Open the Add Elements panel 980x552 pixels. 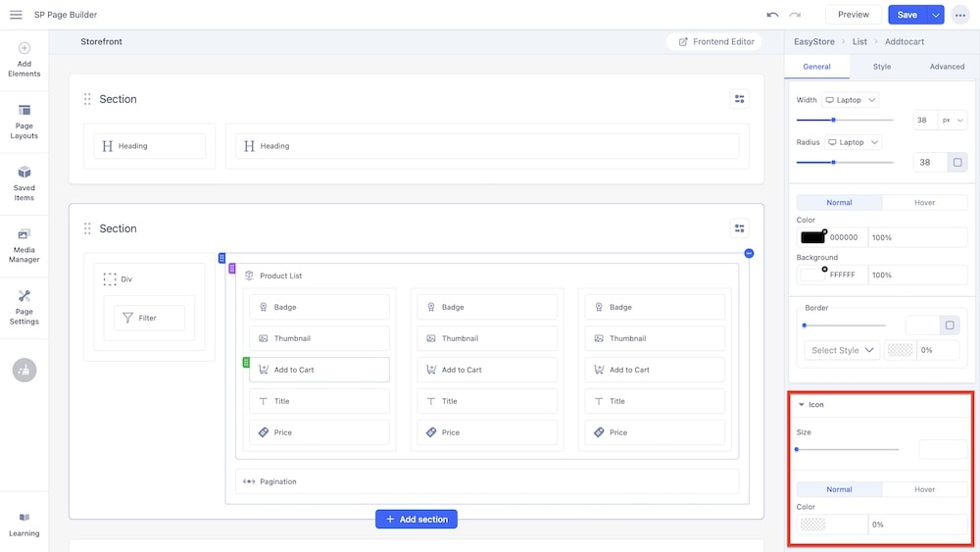(x=24, y=59)
